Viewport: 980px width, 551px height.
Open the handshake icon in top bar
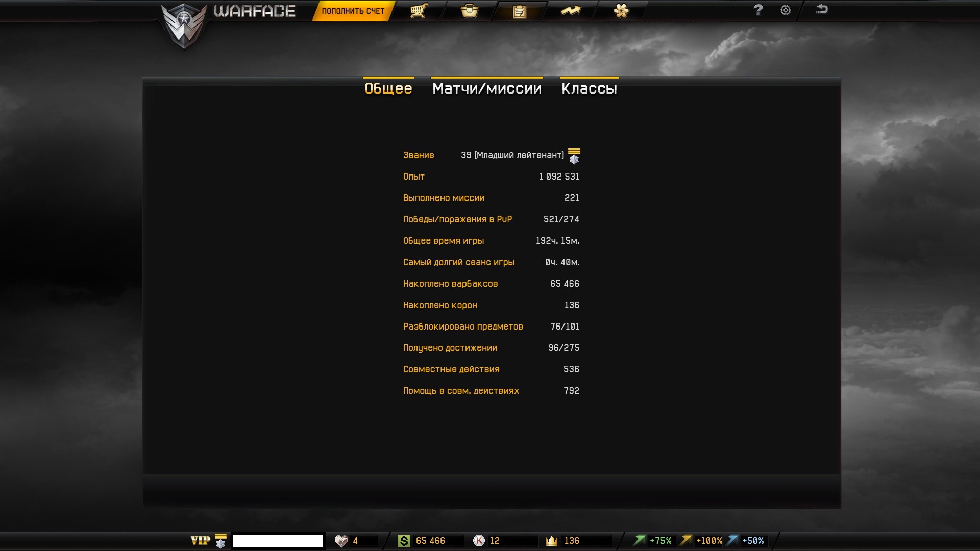coord(570,11)
